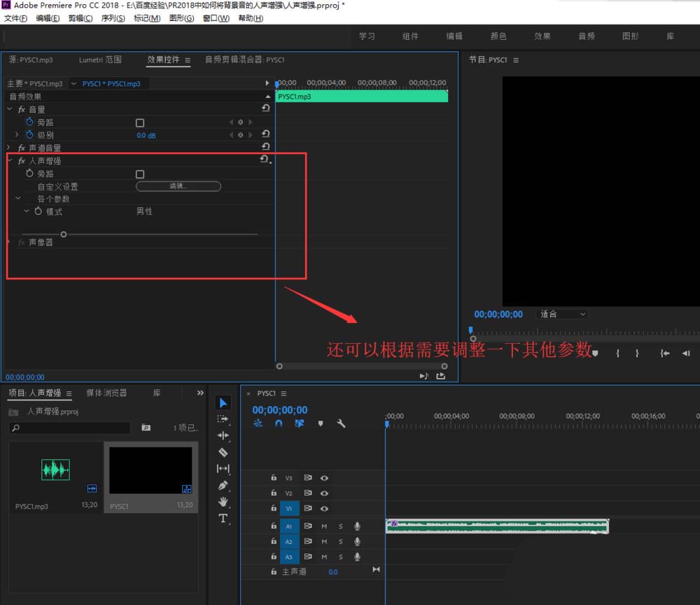Select the Type tool
The height and width of the screenshot is (605, 700).
click(x=223, y=518)
